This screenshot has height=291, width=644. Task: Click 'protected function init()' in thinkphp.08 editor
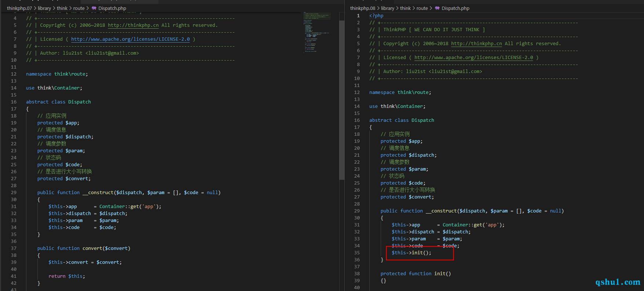[416, 274]
